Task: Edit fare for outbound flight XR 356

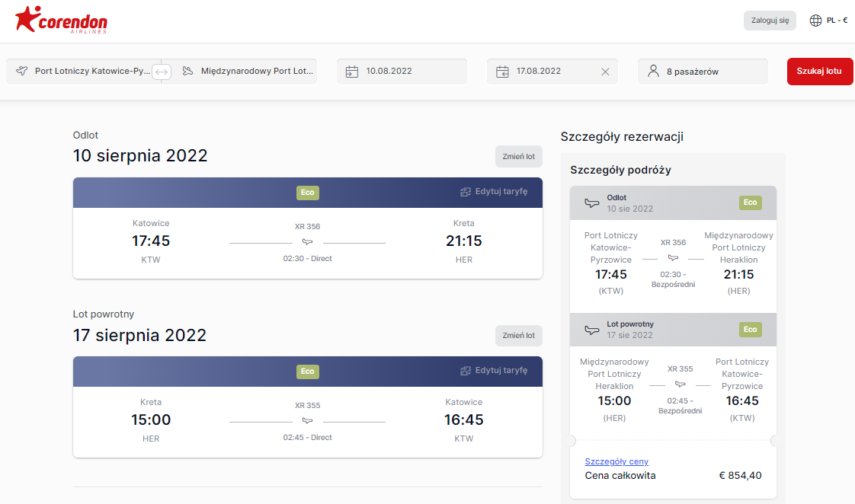Action: click(494, 192)
